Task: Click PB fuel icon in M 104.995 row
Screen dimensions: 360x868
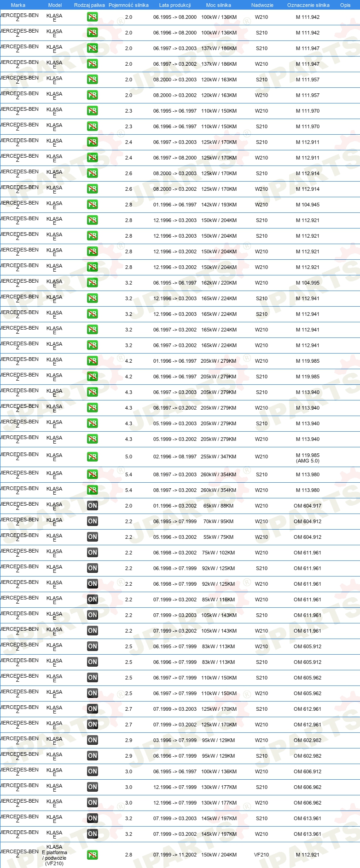Action: [x=93, y=283]
